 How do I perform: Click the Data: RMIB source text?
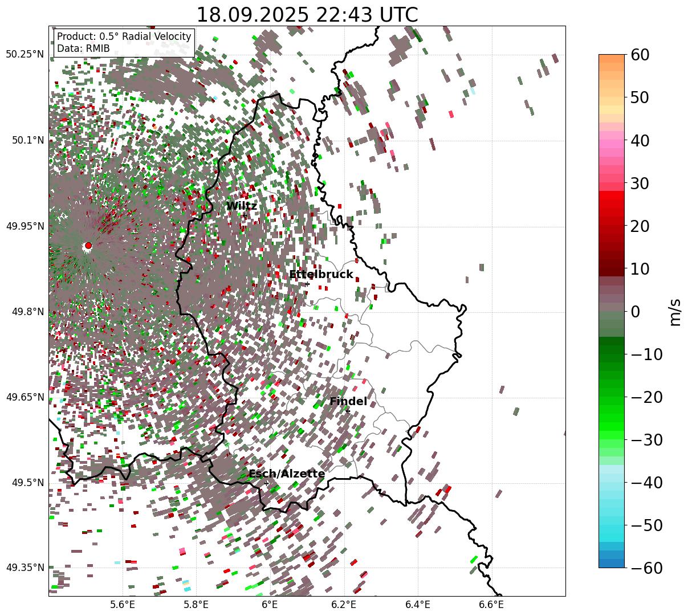coord(83,48)
